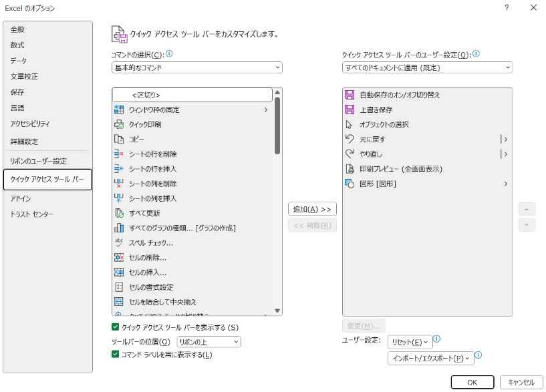Click the シートの列を挿入 icon
546x392 pixels.
119,198
